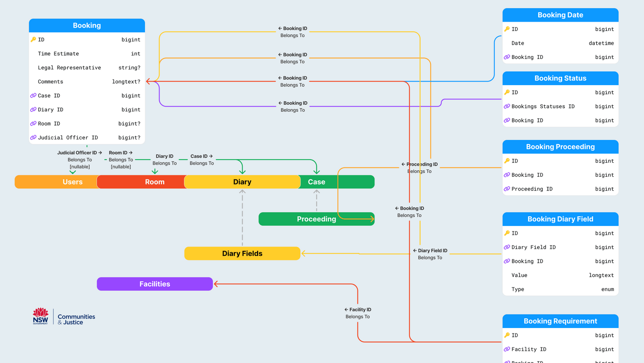The image size is (644, 363).
Task: Click the yellow Diary entity block
Action: point(242,182)
